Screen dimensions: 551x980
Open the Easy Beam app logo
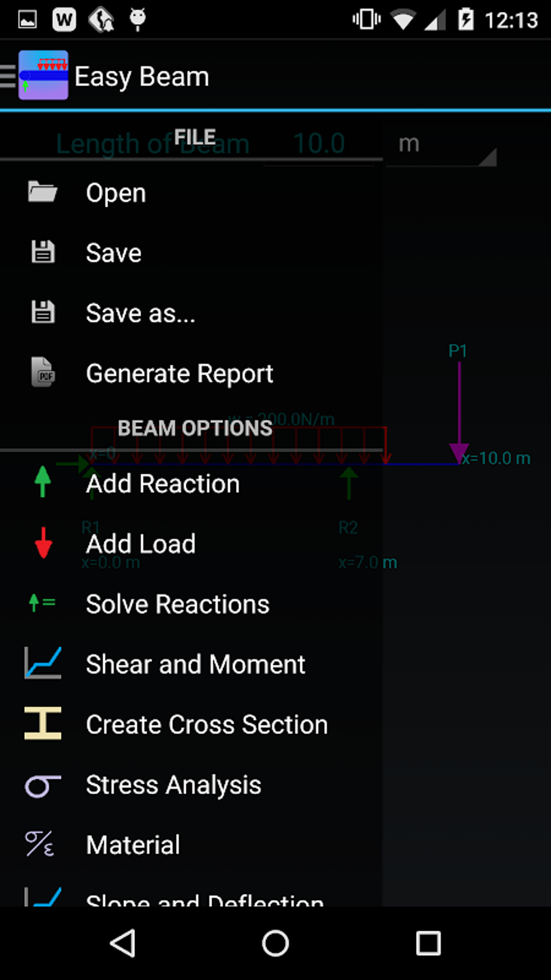[x=43, y=75]
